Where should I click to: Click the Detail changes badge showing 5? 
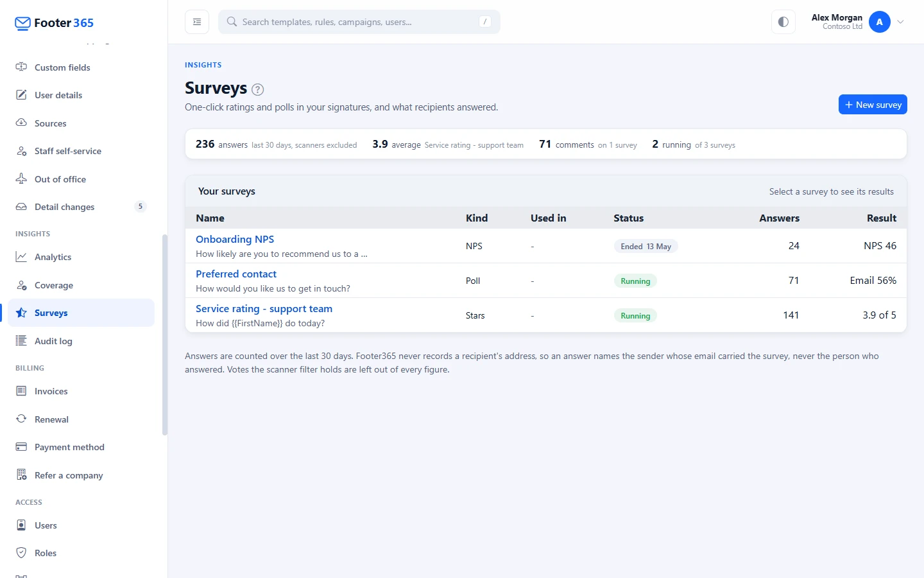141,206
